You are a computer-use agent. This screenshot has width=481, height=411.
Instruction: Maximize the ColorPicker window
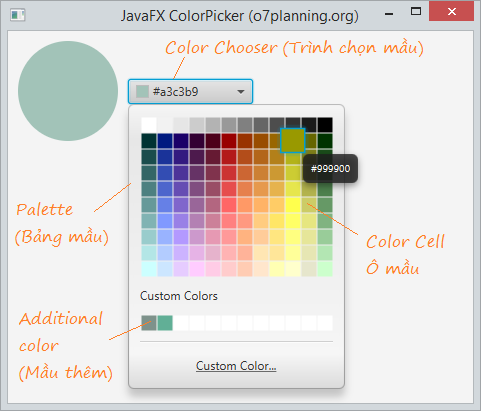click(416, 12)
